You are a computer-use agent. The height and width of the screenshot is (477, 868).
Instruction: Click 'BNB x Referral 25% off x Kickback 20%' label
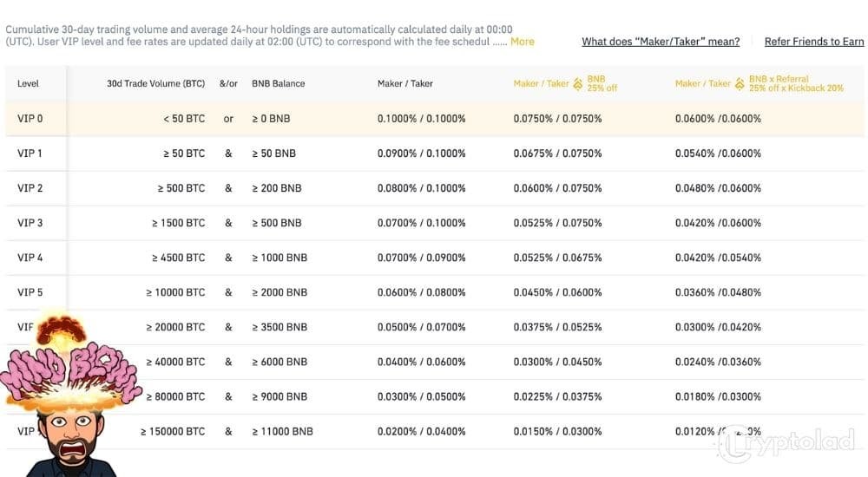click(x=796, y=83)
